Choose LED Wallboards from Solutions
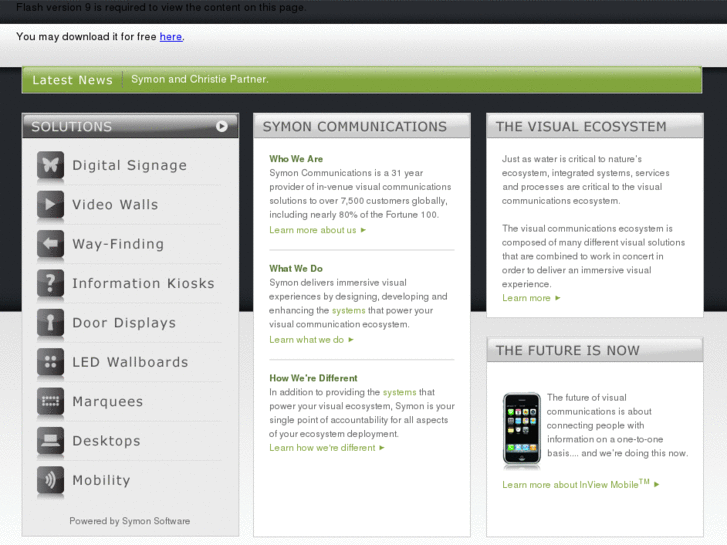This screenshot has height=545, width=727. (130, 362)
